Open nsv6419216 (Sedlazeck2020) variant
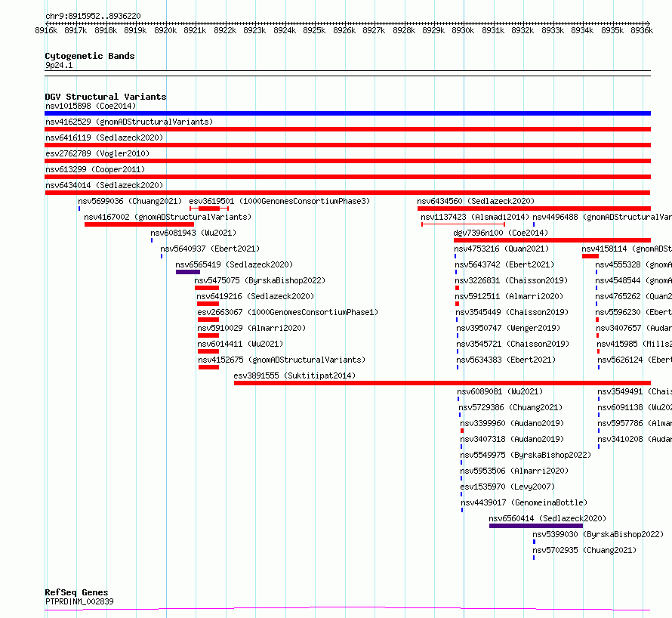Screen dimensions: 672x618 (x=255, y=296)
